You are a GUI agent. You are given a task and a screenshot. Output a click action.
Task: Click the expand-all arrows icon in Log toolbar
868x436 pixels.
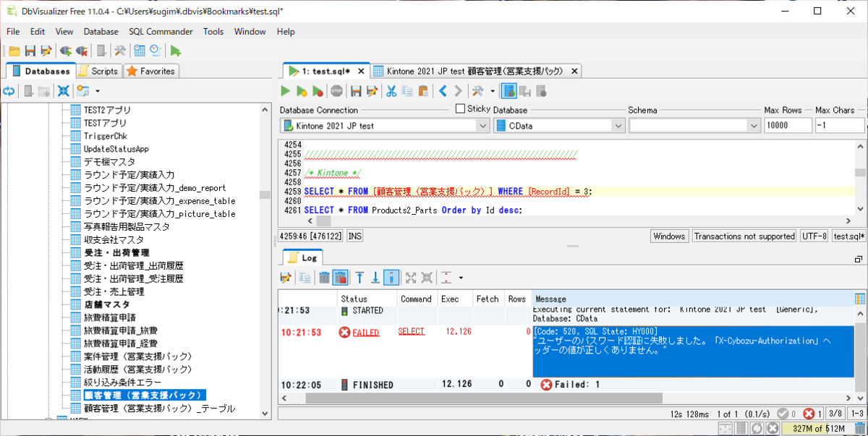411,277
